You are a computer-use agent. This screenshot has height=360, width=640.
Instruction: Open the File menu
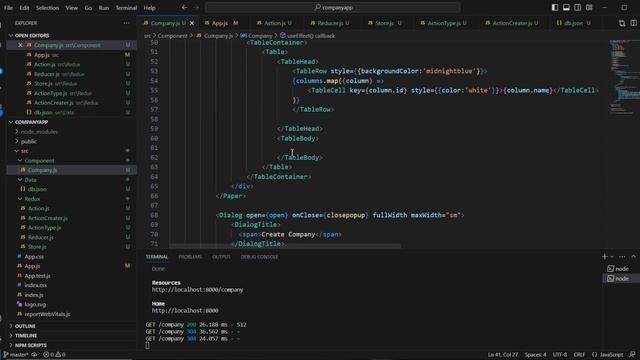click(8, 8)
